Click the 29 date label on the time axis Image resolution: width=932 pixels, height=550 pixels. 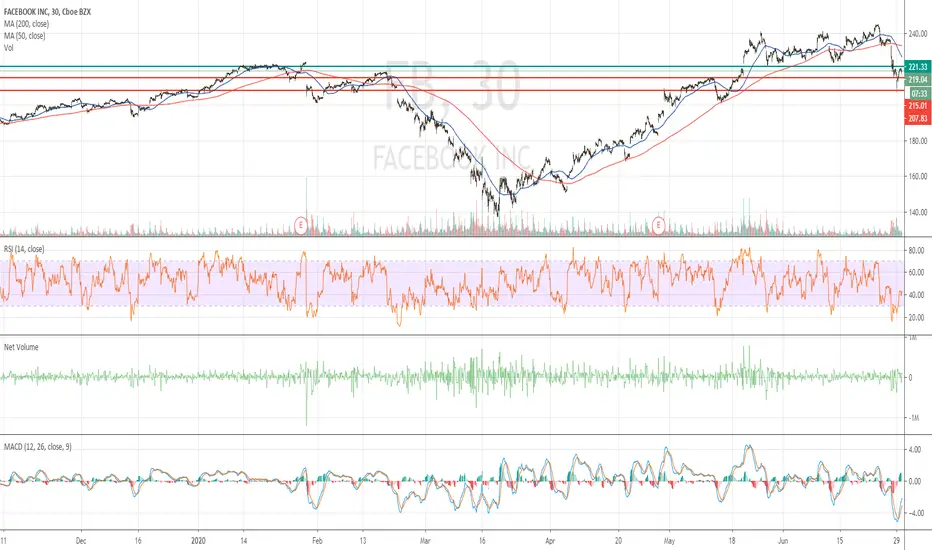pyautogui.click(x=896, y=541)
